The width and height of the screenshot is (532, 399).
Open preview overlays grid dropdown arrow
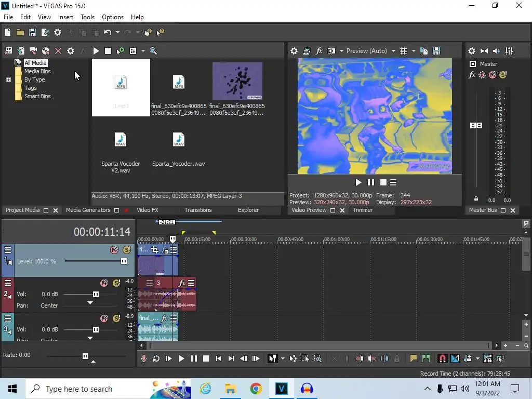click(x=414, y=51)
